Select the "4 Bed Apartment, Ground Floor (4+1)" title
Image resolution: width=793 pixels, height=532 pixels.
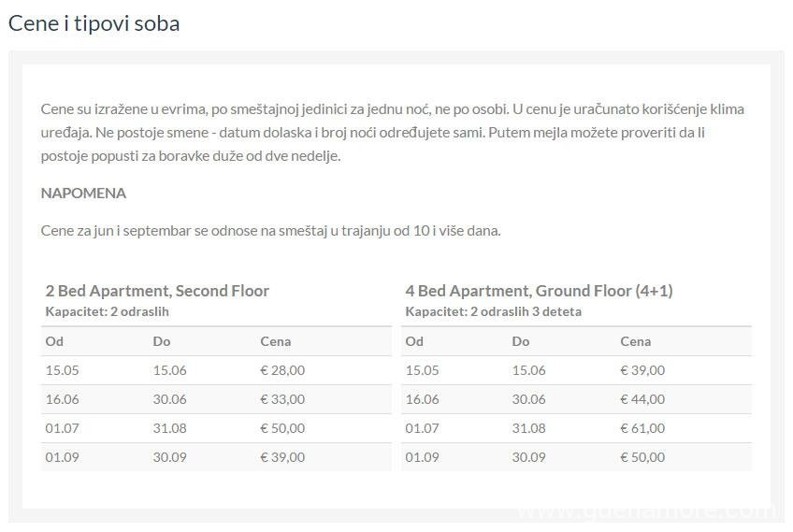click(x=539, y=291)
